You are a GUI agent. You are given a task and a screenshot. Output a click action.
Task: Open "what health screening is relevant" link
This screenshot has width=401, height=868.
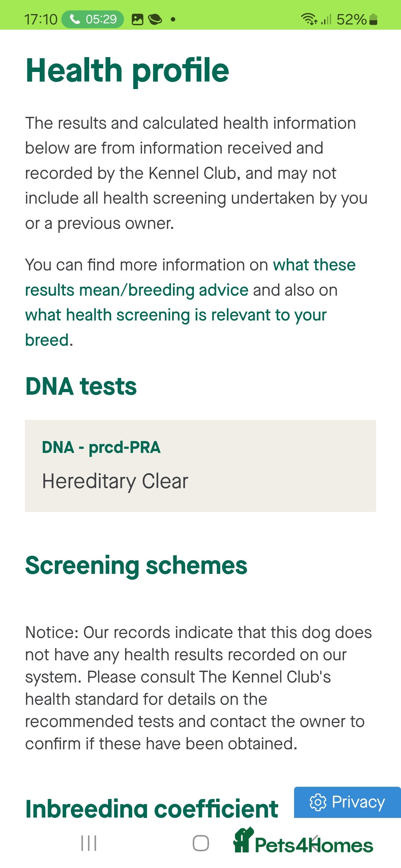tap(176, 315)
